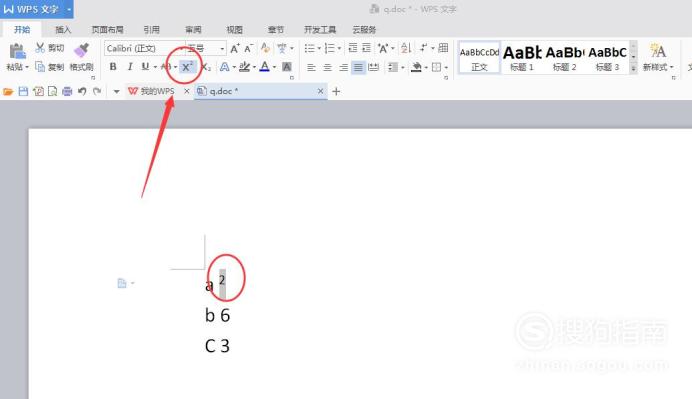Toggle justified paragraph alignment
Viewport: 692px width, 399px height.
358,67
